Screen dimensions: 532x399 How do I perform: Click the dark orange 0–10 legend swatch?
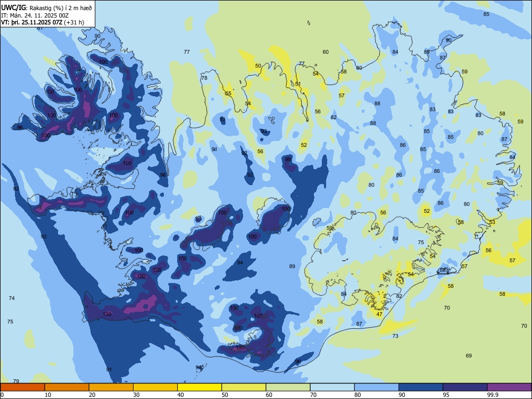point(22,387)
